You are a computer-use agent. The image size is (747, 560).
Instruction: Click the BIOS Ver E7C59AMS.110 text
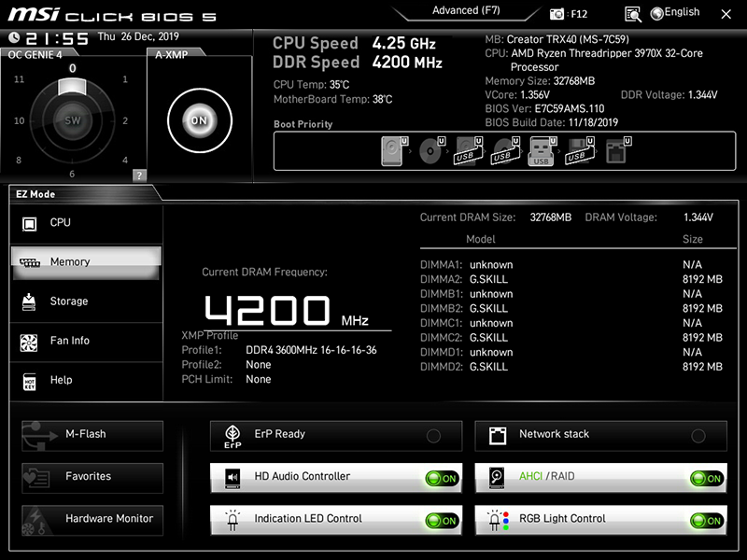coord(544,108)
